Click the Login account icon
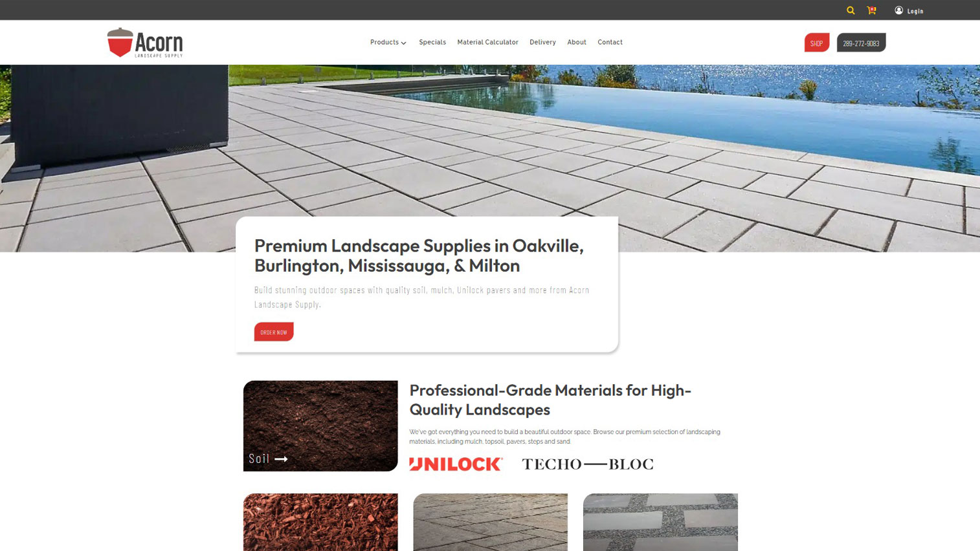The width and height of the screenshot is (980, 551). (898, 10)
